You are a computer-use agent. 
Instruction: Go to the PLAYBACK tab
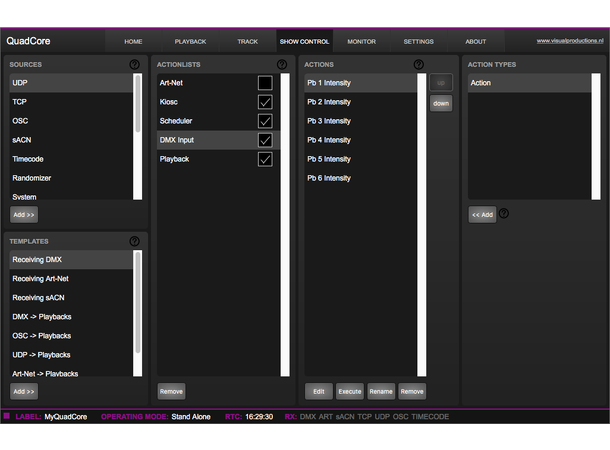[190, 42]
